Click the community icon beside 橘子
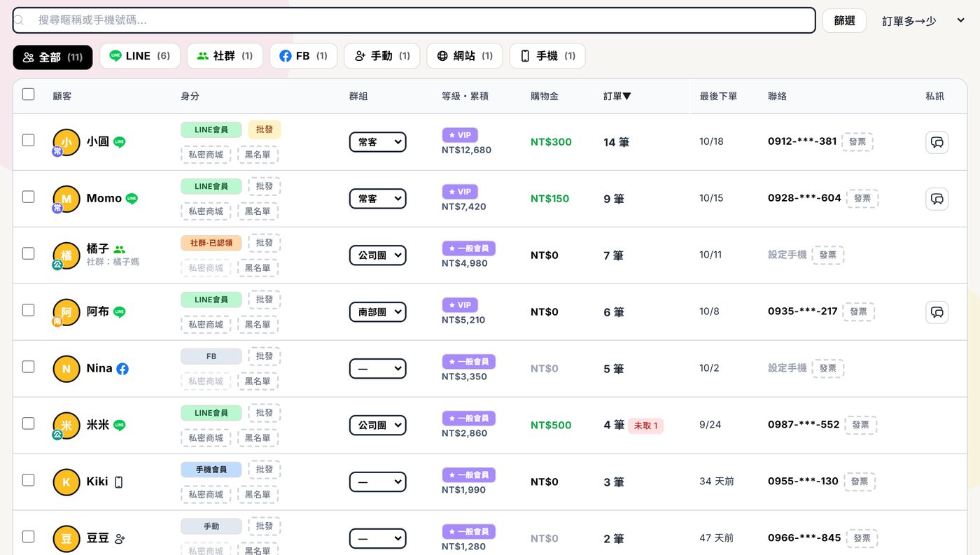 click(120, 249)
